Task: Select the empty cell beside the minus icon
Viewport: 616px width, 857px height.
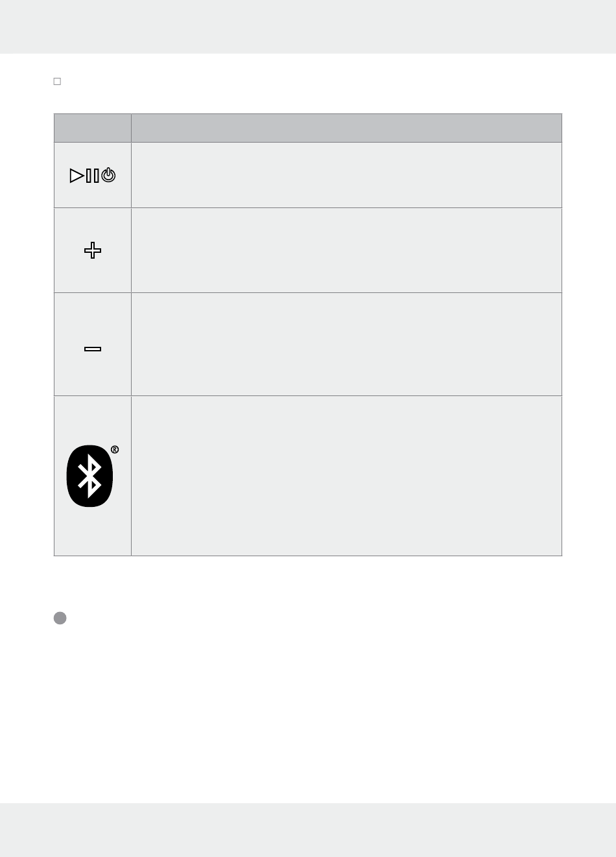Action: pos(346,344)
